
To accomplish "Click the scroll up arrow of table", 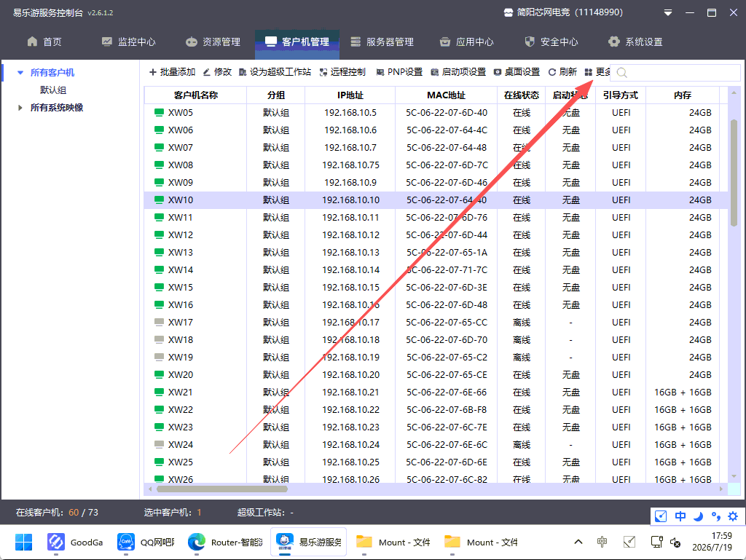I will (734, 92).
